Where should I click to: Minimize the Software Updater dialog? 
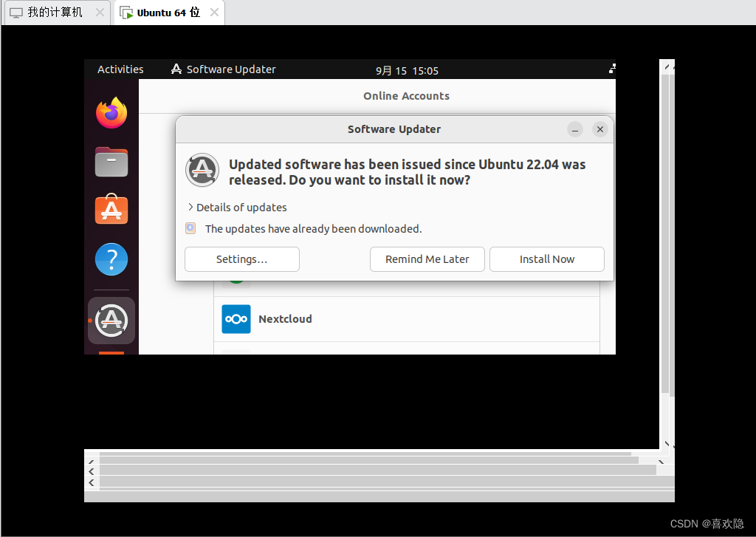(574, 129)
